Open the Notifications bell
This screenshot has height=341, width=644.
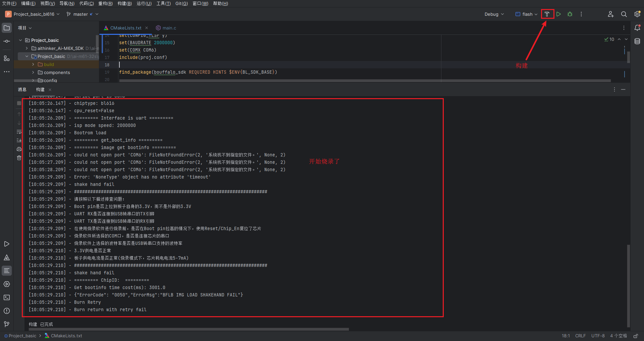pos(637,28)
